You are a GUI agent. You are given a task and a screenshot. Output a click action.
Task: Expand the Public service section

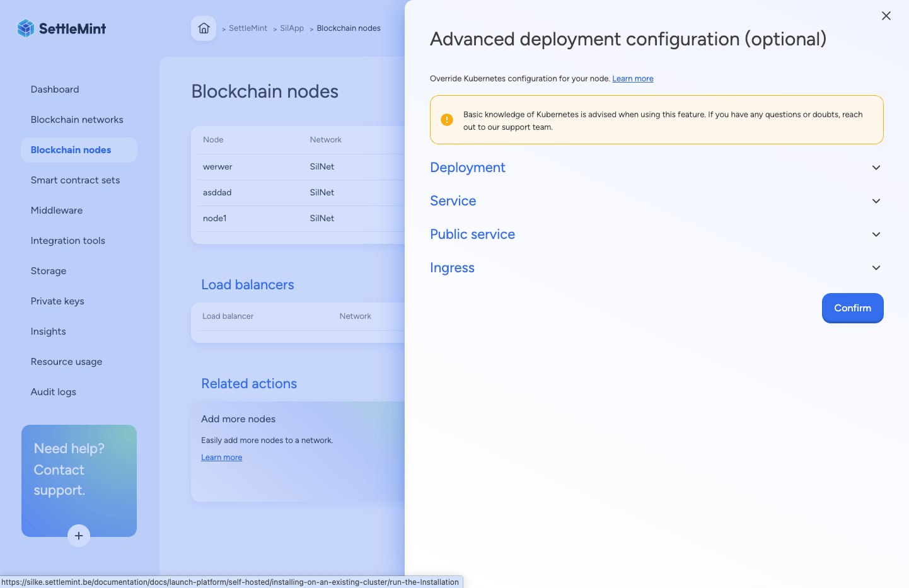point(473,234)
